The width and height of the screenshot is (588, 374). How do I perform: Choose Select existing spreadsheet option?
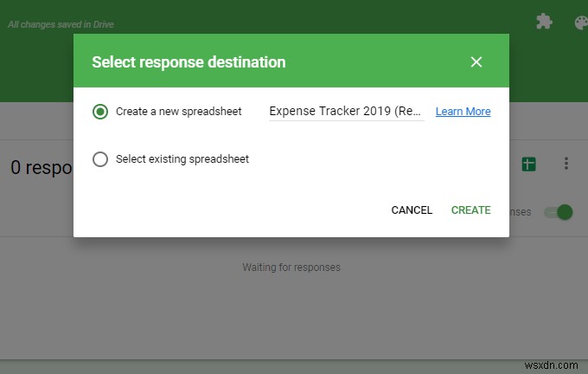click(100, 159)
